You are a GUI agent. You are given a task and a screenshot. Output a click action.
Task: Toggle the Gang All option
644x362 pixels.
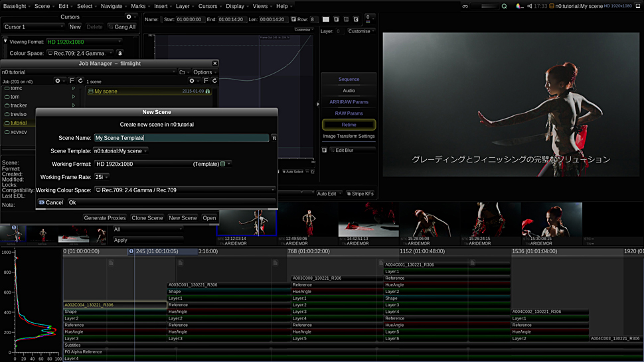point(122,27)
